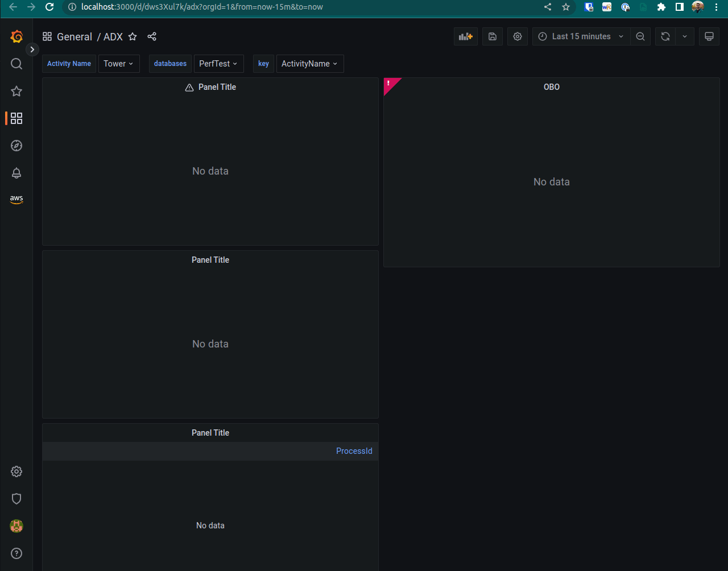
Task: Open dashboard settings gear in the toolbar
Action: tap(518, 36)
